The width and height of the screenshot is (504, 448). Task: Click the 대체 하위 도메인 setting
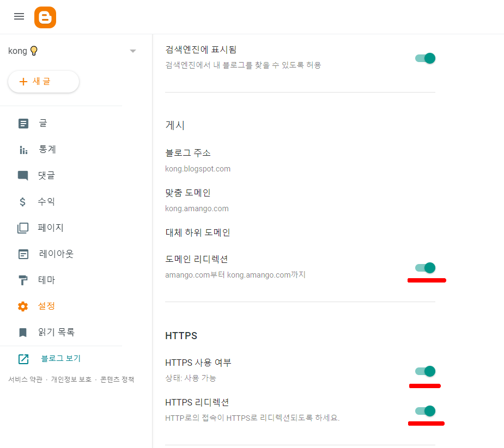point(198,232)
